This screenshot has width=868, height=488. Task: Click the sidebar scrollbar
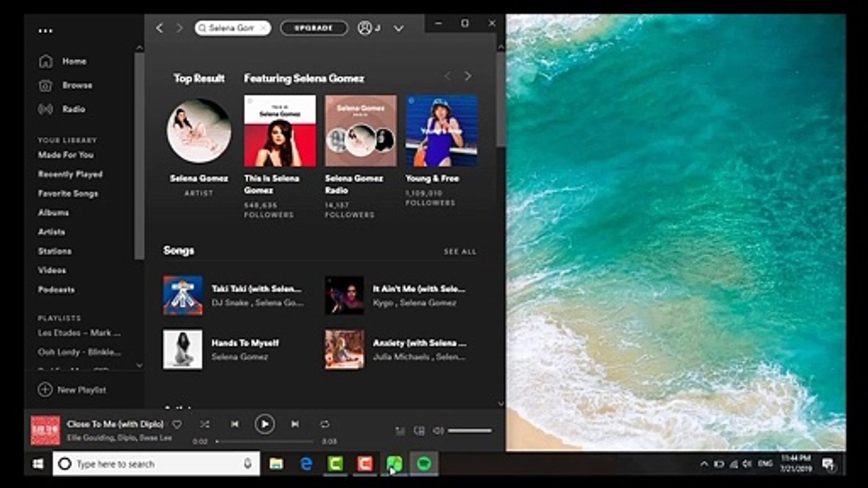[140, 157]
